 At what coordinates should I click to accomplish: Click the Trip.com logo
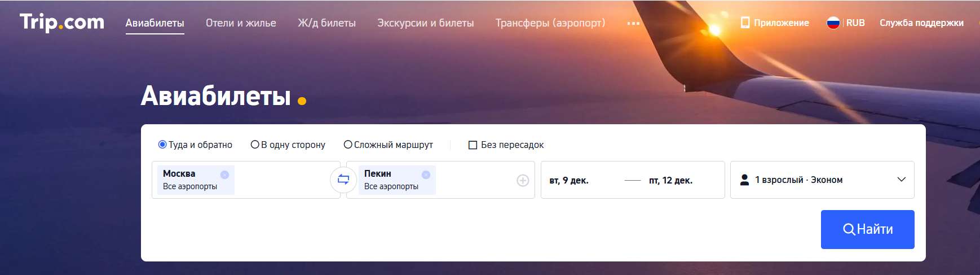(62, 22)
